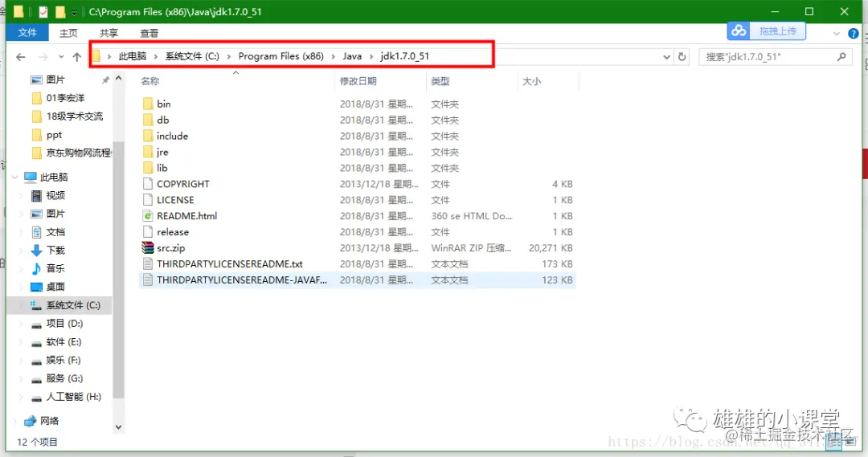Viewport: 868px width, 457px height.
Task: Expand the ribbon with the chevron
Action: coord(837,33)
